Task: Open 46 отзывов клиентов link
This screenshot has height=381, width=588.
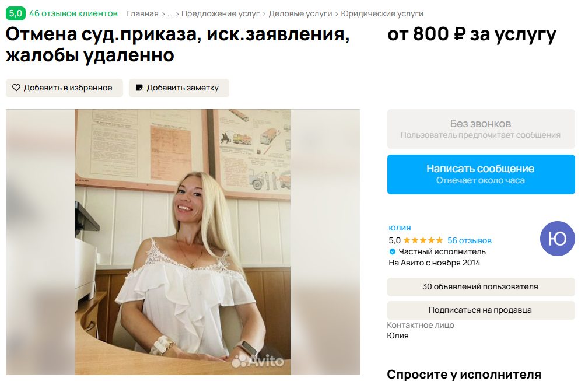Action: coord(73,13)
